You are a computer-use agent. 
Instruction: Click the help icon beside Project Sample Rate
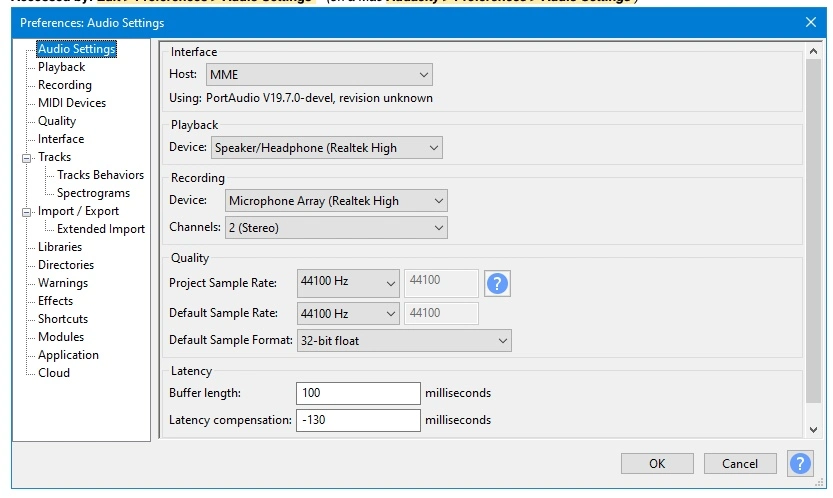click(497, 283)
